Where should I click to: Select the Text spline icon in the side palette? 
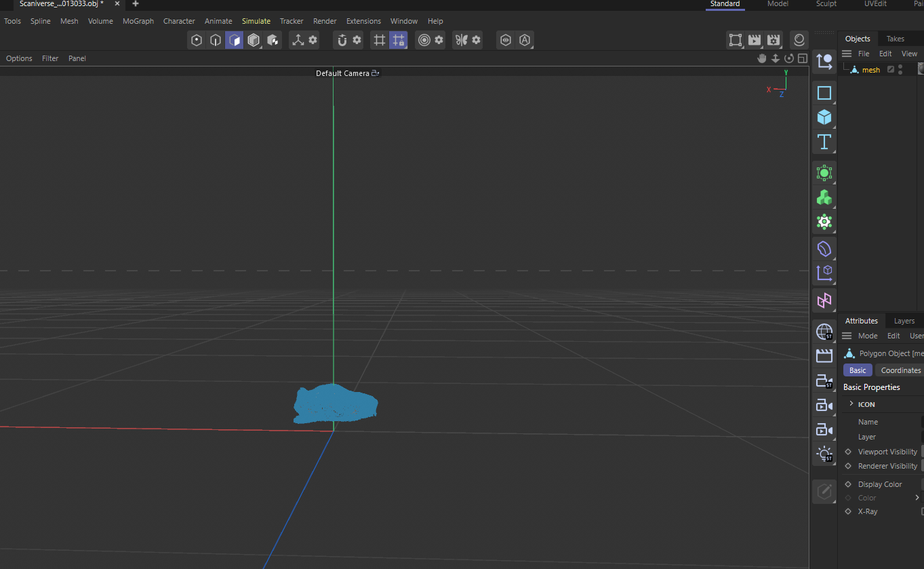(x=824, y=142)
